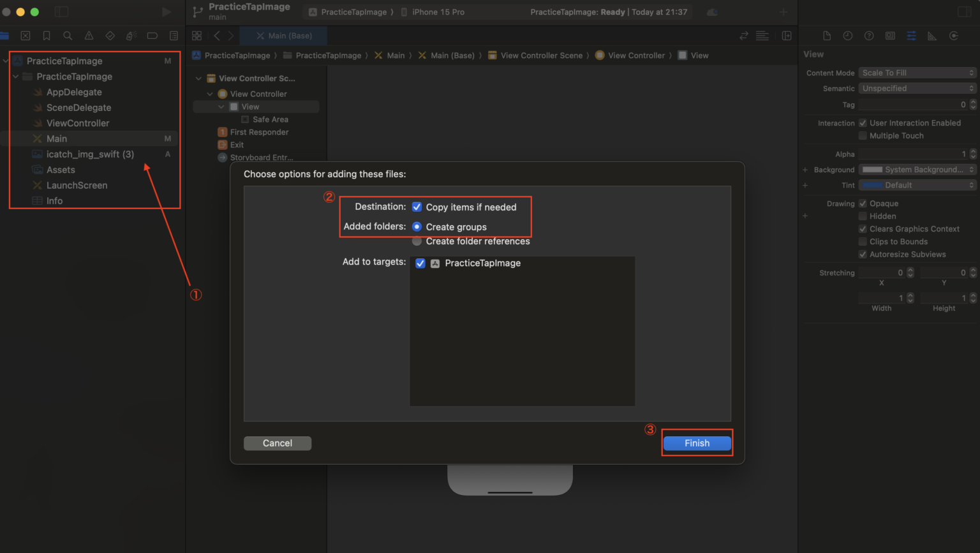The width and height of the screenshot is (980, 553).
Task: Show the Connections inspector icon
Action: point(953,36)
